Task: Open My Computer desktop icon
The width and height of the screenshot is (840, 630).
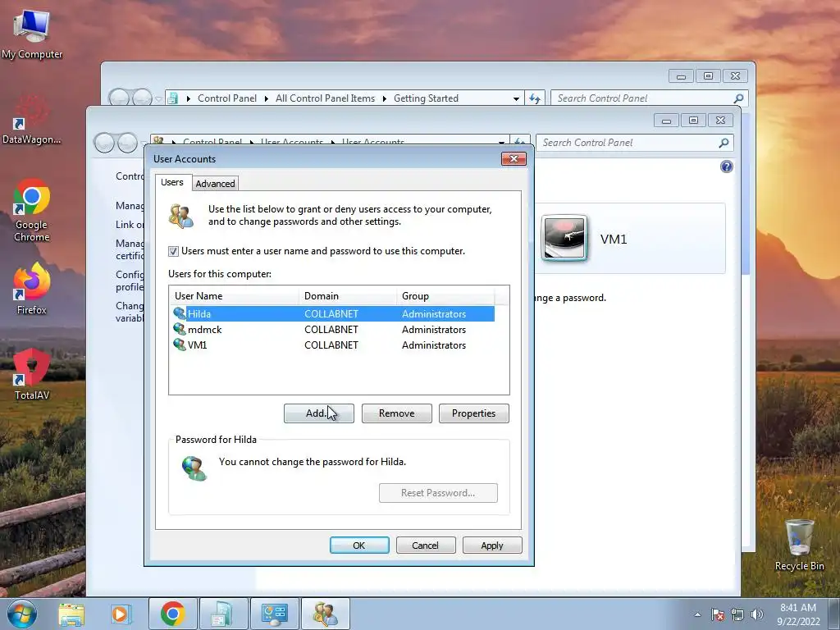Action: pos(32,33)
